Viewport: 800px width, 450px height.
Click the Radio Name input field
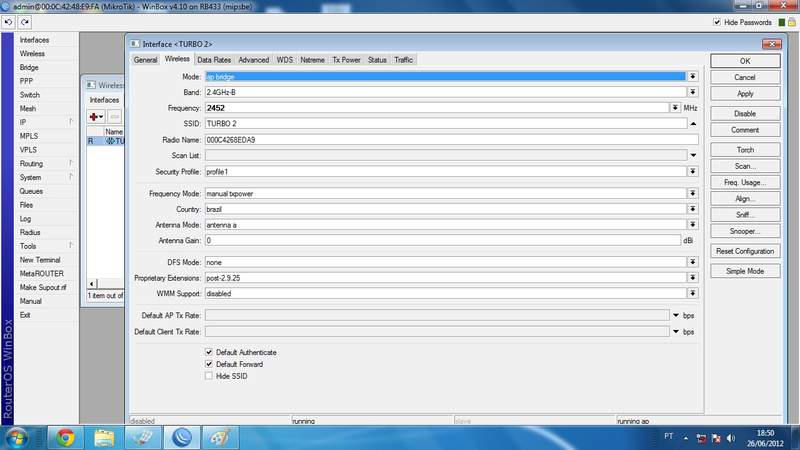point(452,139)
